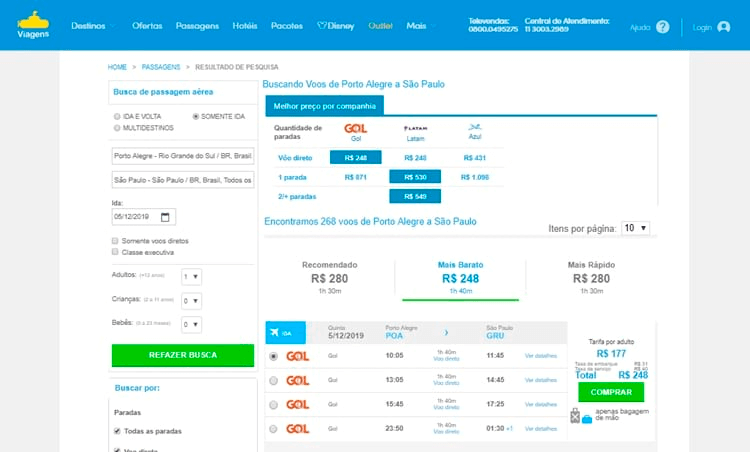The height and width of the screenshot is (452, 750).
Task: Click the blue hand baggage icon
Action: pos(587,419)
